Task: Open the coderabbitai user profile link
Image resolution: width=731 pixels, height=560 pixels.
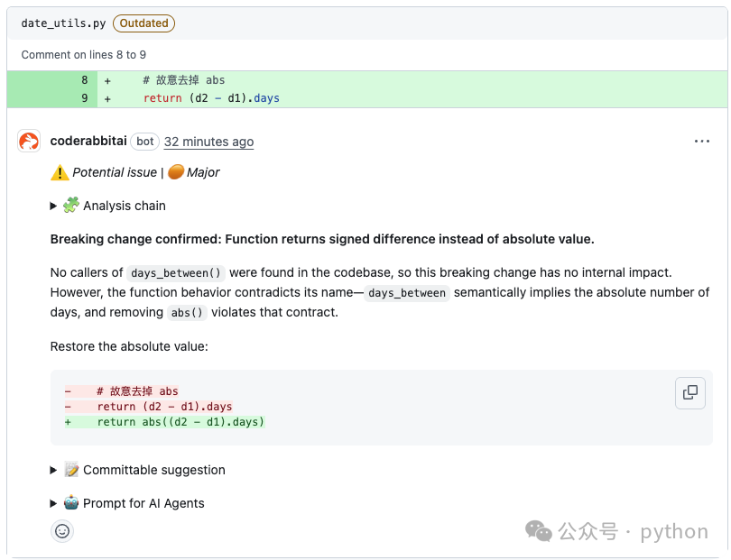Action: pyautogui.click(x=88, y=141)
